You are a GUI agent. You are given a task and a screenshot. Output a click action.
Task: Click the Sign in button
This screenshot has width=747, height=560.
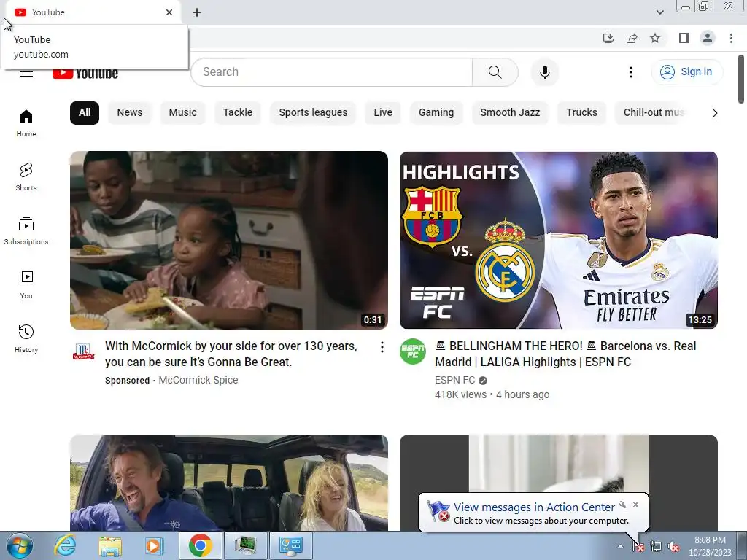click(x=686, y=72)
